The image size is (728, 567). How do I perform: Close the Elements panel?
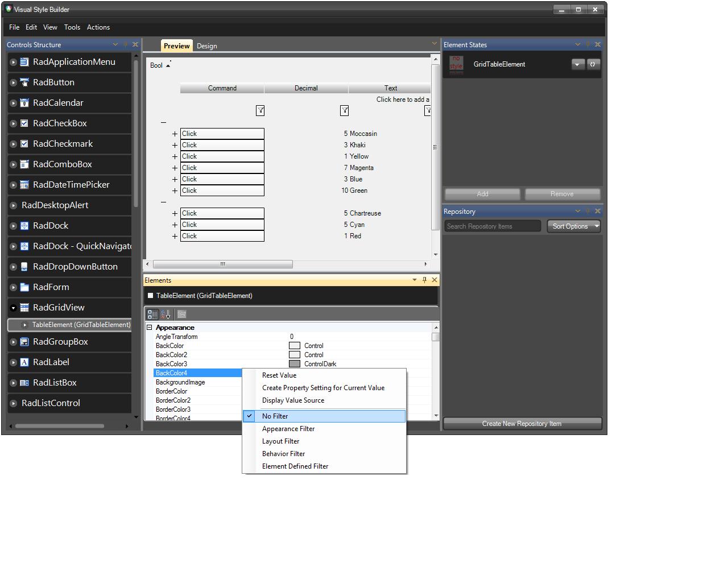click(x=435, y=280)
